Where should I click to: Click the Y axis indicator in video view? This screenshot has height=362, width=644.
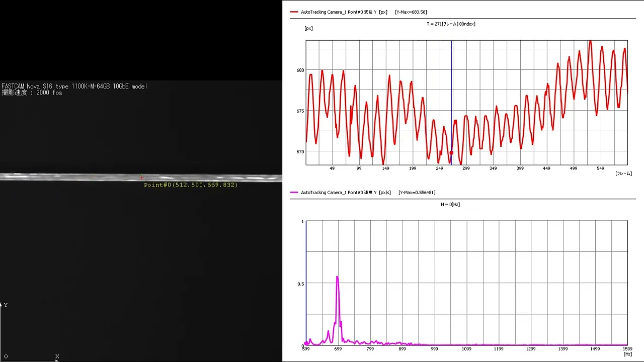point(6,305)
